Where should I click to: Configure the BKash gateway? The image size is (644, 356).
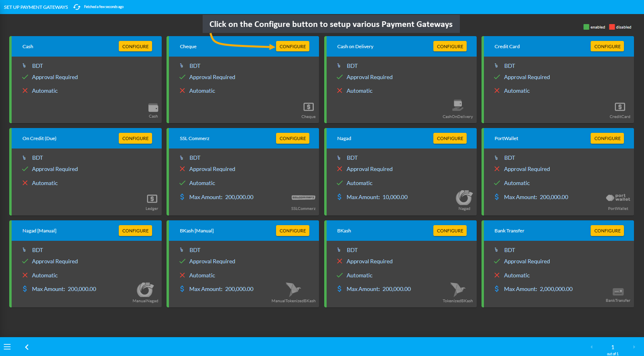[x=450, y=231]
